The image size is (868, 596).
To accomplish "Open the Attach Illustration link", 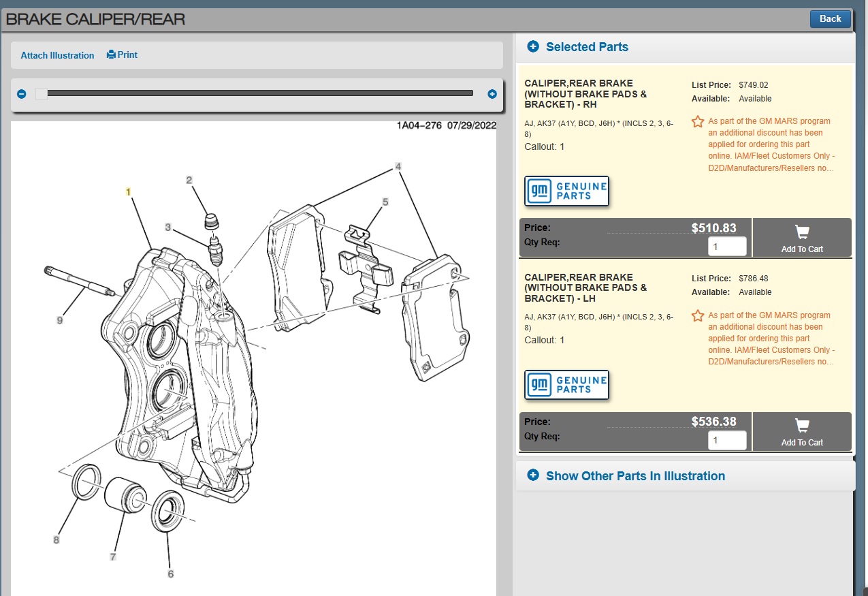I will pos(57,56).
